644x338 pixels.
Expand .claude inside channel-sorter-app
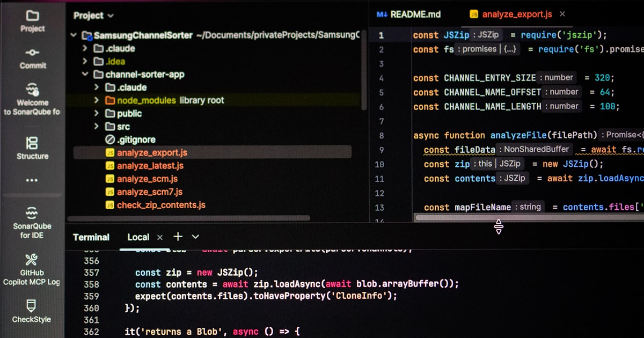pos(97,87)
